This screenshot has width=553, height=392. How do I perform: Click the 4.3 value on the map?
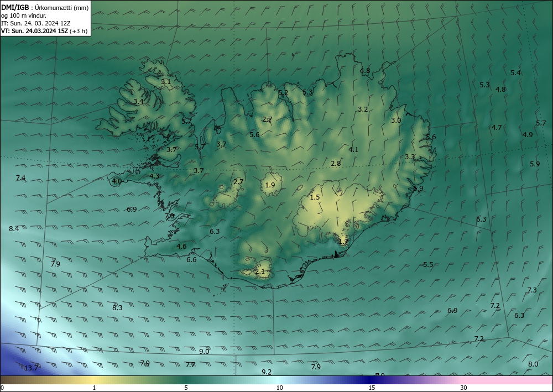coord(154,176)
